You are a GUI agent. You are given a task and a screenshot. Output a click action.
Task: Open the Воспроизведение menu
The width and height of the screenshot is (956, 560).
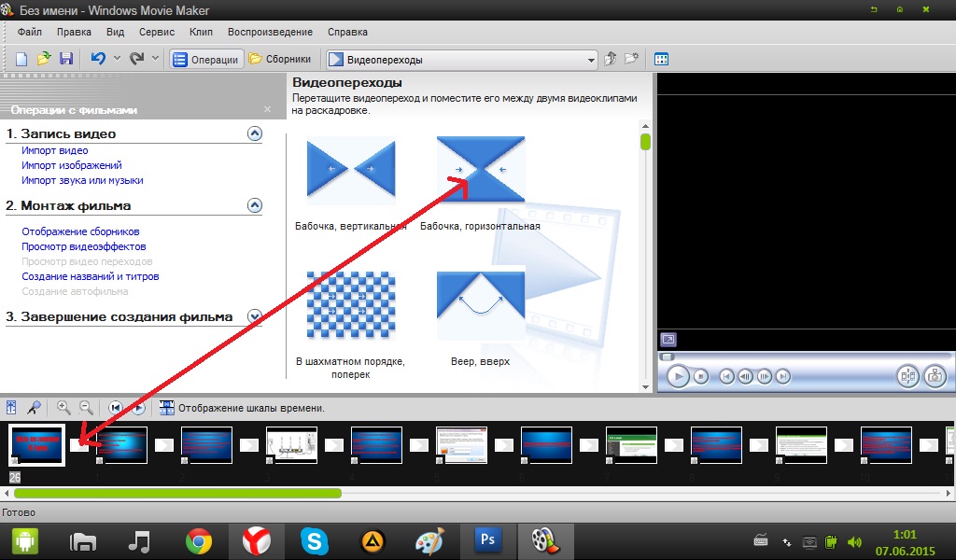coord(270,32)
